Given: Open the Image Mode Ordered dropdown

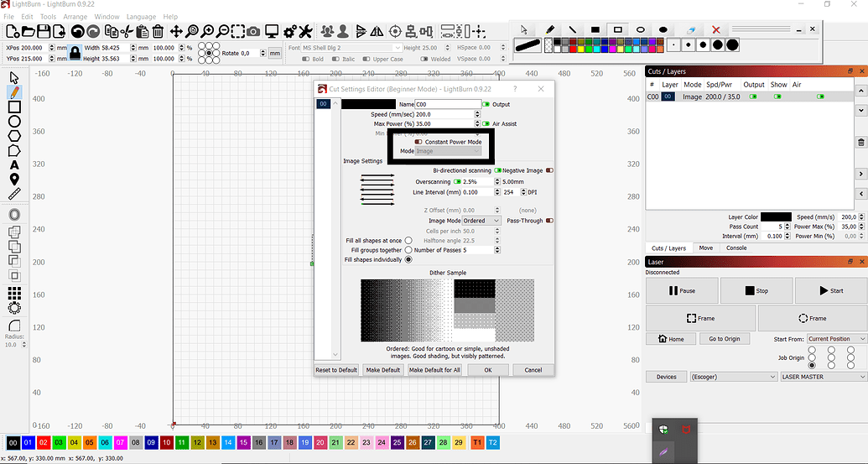Looking at the screenshot, I should click(x=481, y=221).
